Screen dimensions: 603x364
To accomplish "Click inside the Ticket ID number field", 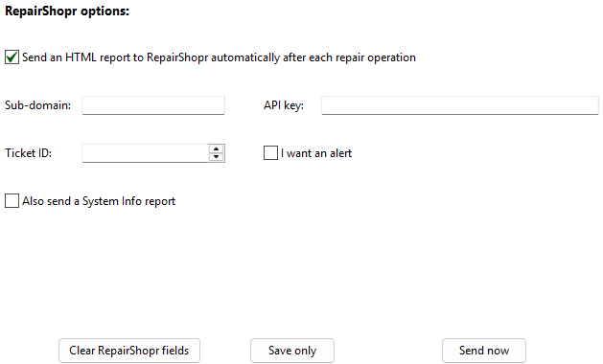I will pyautogui.click(x=146, y=153).
